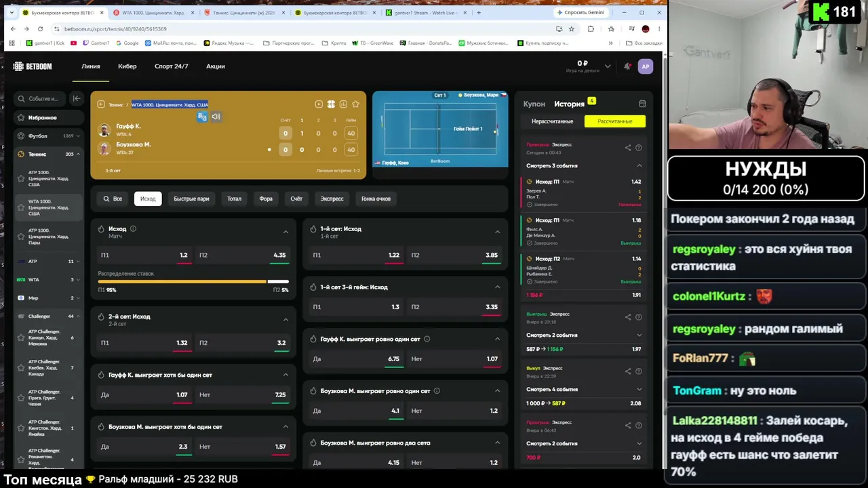Viewport: 868px width, 488px height.
Task: Open the balance dropdown arrow
Action: click(x=608, y=66)
